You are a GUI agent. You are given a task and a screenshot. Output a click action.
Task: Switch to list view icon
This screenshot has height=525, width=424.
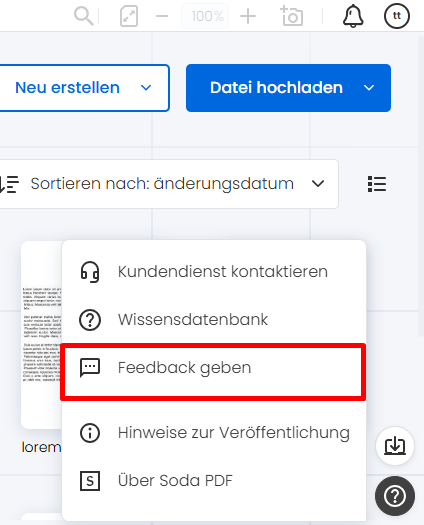pyautogui.click(x=377, y=184)
